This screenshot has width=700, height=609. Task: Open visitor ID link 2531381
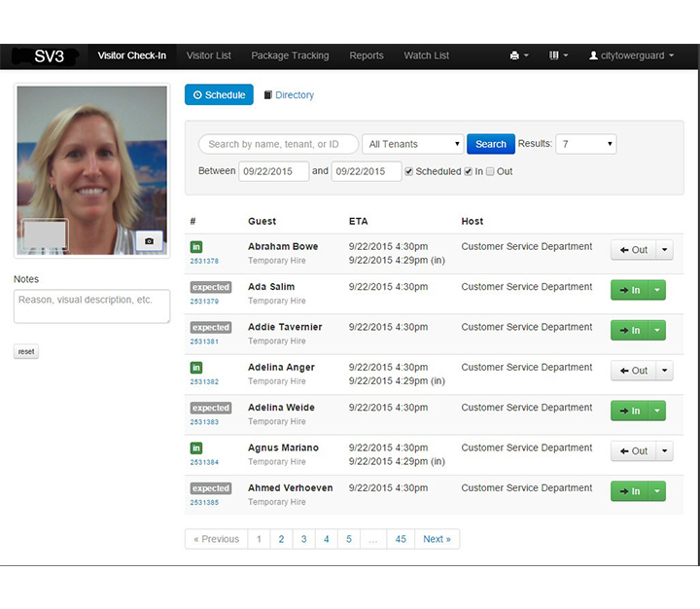coord(204,341)
